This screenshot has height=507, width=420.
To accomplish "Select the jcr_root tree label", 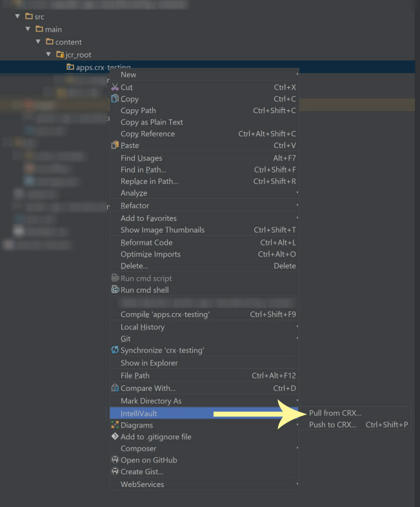I will (78, 55).
